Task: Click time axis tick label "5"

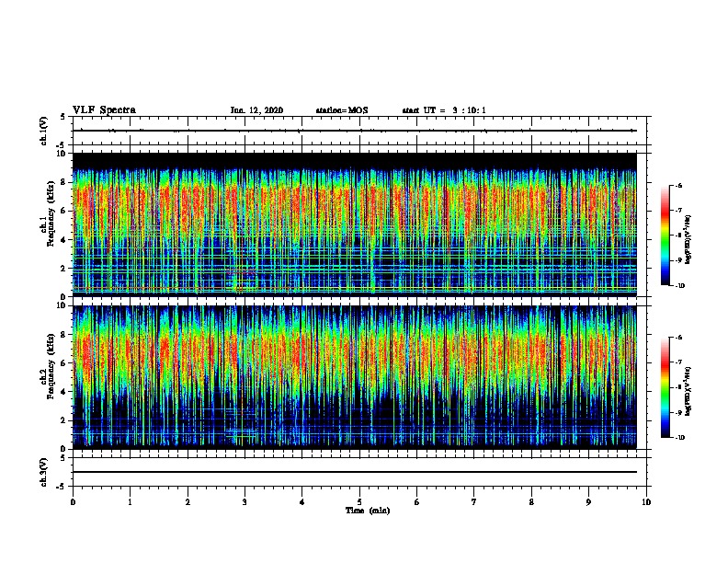Action: [359, 502]
